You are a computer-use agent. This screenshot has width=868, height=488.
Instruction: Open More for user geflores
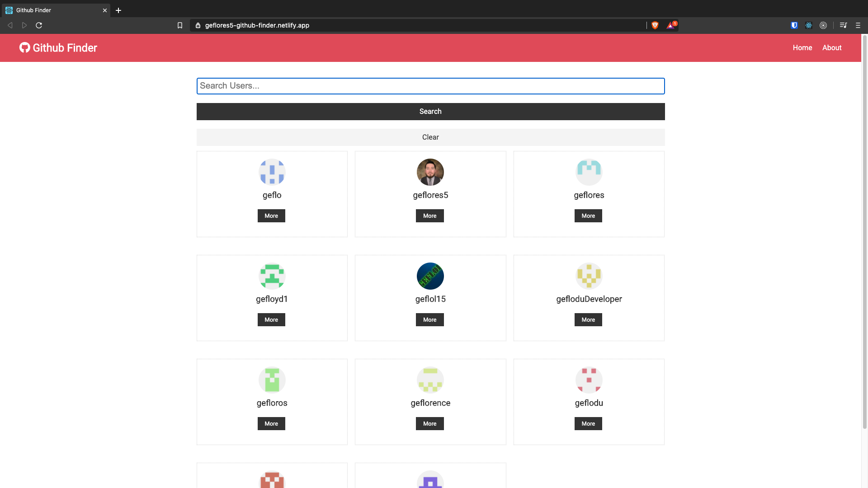click(588, 216)
